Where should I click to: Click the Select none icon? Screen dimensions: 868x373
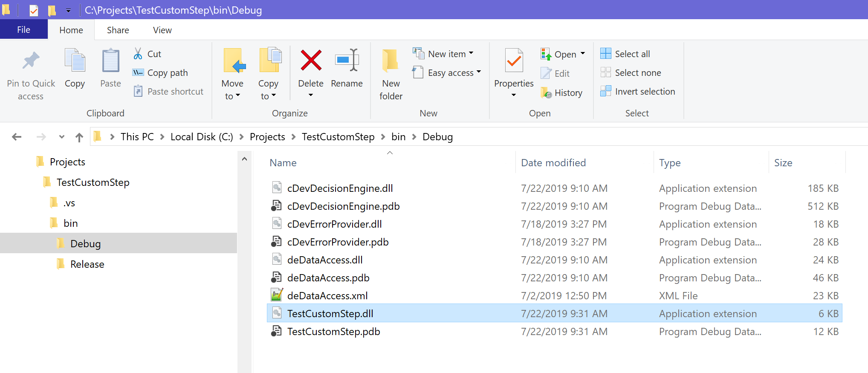coord(605,72)
